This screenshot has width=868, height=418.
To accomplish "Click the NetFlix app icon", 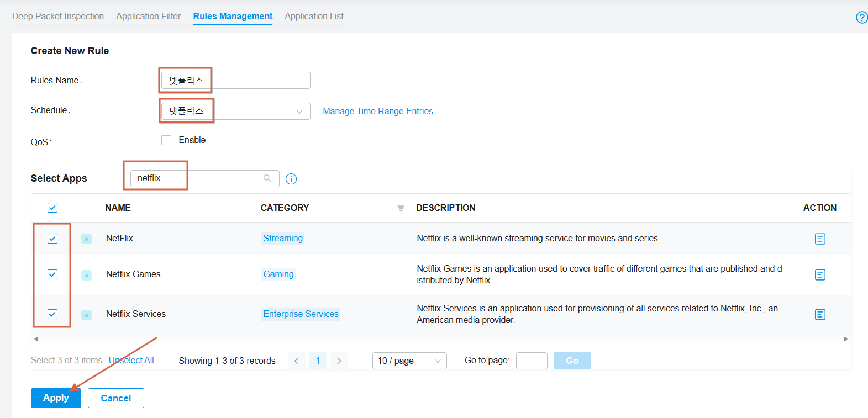I will (87, 239).
